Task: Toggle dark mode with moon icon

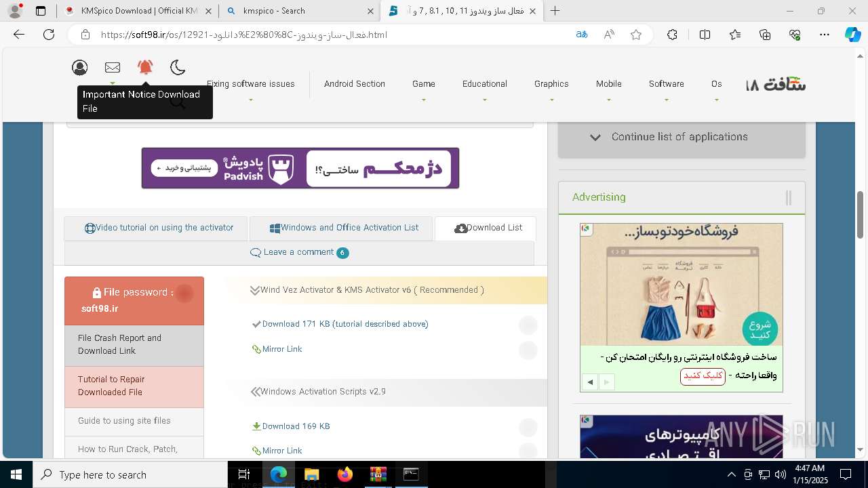Action: [x=178, y=67]
